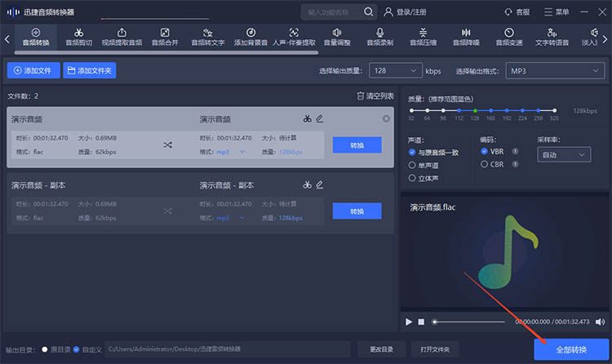Open the 音频录制 recording tool
This screenshot has width=612, height=364.
379,37
